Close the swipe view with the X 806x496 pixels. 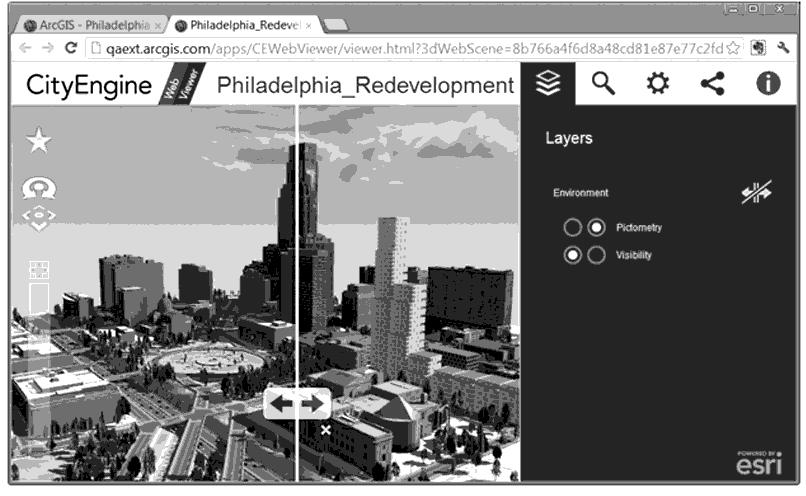[325, 430]
